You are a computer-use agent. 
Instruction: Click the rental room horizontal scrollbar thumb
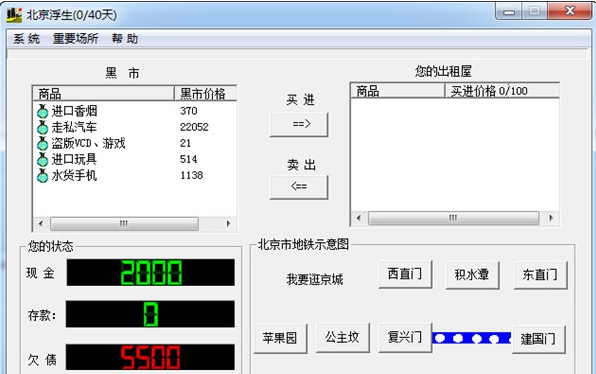[x=453, y=218]
